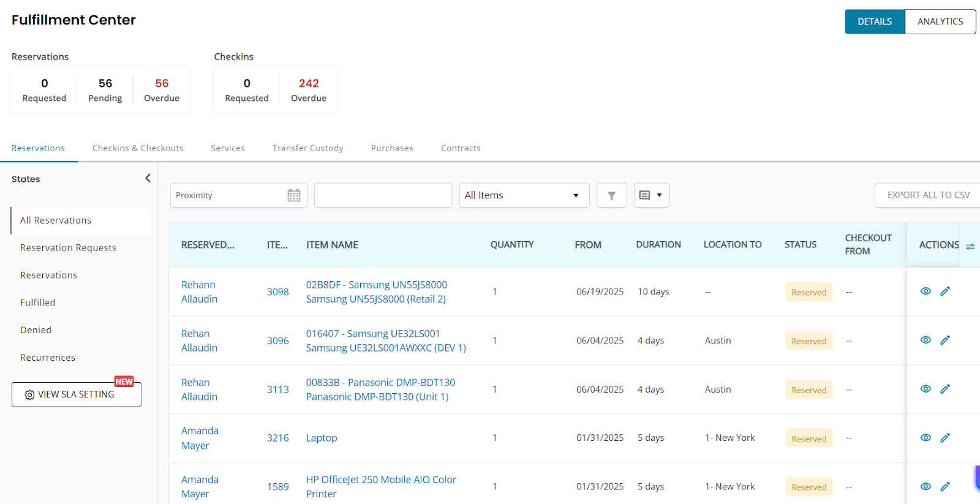Screen dimensions: 980x504
Task: Switch to Checkins & Checkouts tab
Action: click(x=138, y=148)
